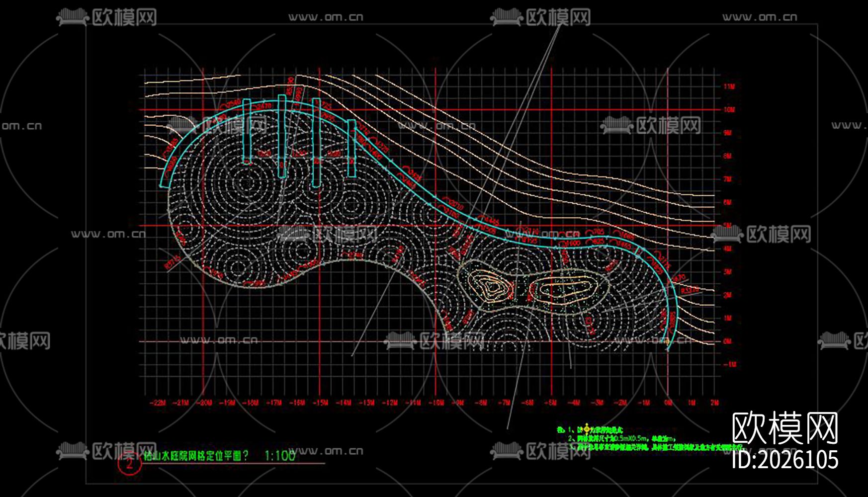
Task: Click the -2M label on horizontal axis
Action: (620, 403)
